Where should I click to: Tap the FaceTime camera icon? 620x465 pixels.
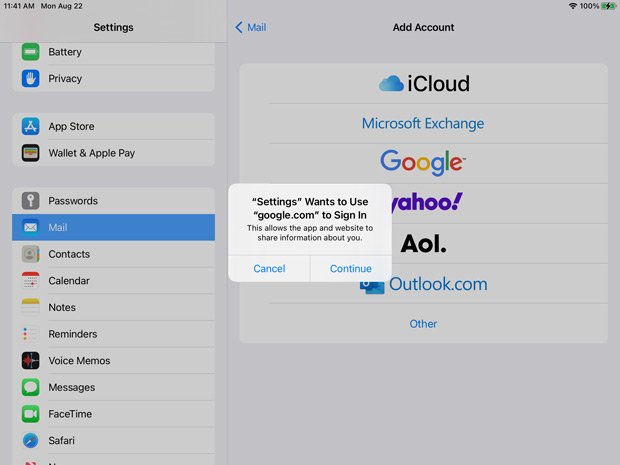click(30, 414)
